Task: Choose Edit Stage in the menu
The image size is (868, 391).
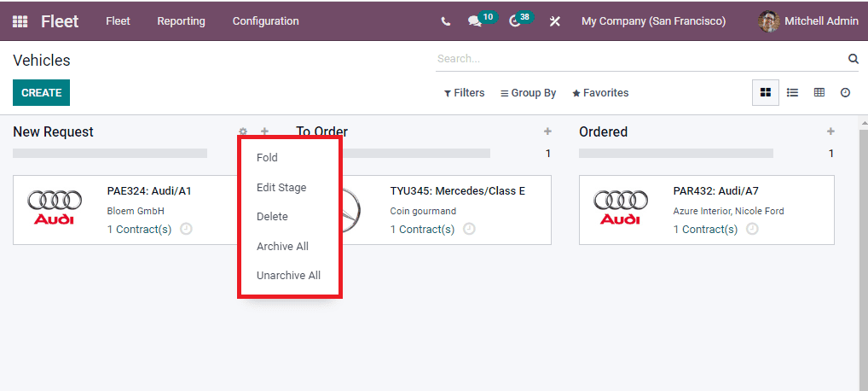Action: pos(281,188)
